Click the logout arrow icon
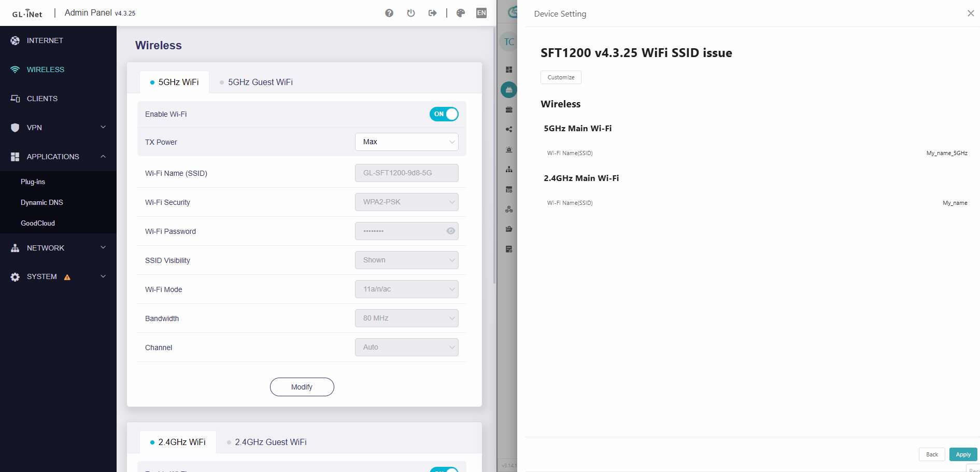This screenshot has height=472, width=980. coord(432,13)
